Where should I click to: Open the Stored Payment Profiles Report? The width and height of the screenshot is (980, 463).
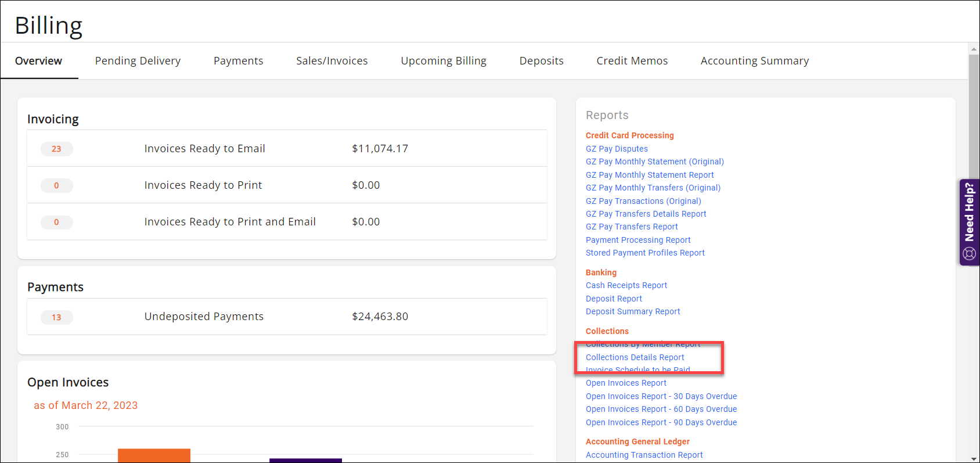[644, 253]
